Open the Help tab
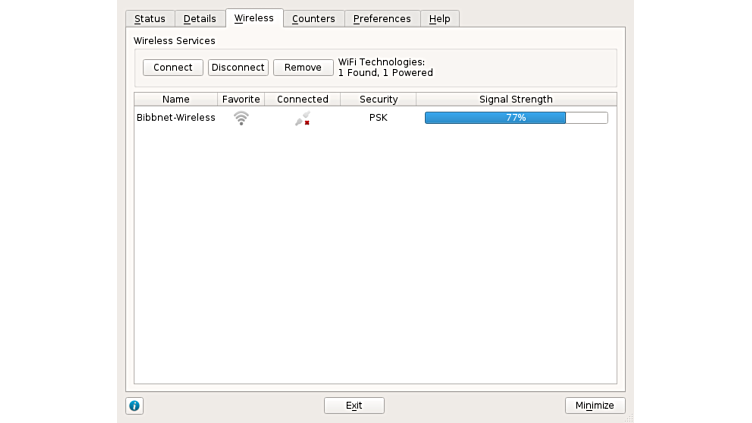 tap(440, 19)
